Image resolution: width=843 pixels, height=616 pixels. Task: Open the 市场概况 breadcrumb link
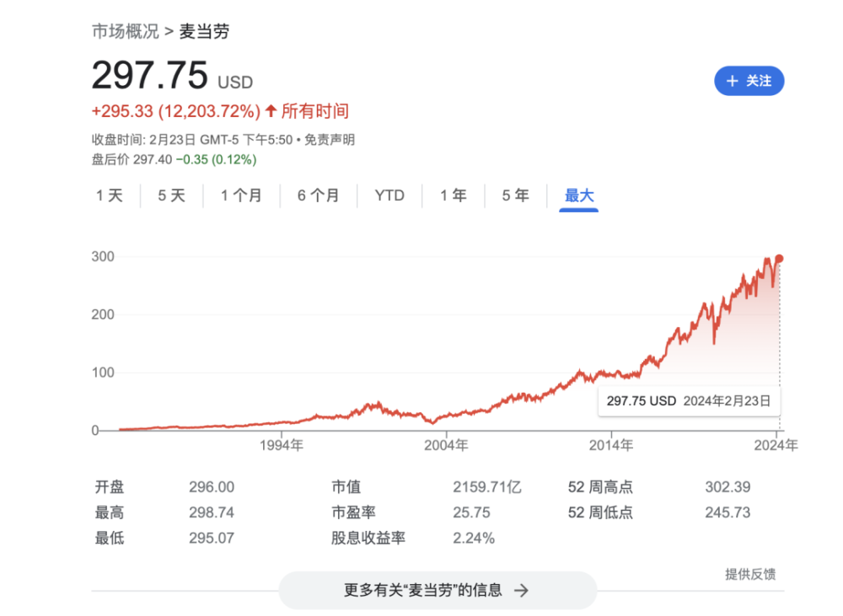coord(125,32)
